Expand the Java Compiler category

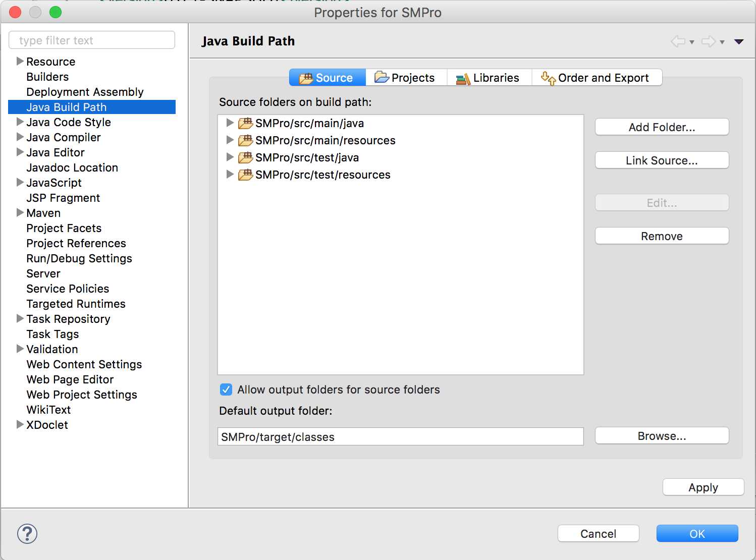[20, 137]
